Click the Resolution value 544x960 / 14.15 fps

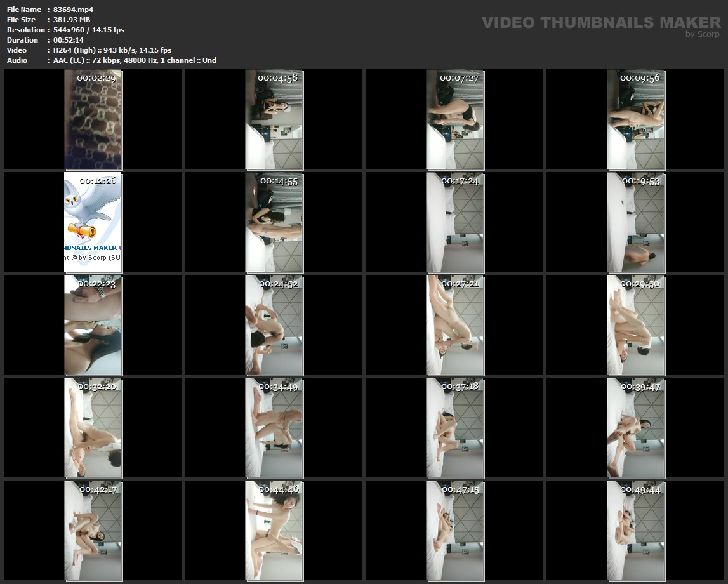coord(89,30)
